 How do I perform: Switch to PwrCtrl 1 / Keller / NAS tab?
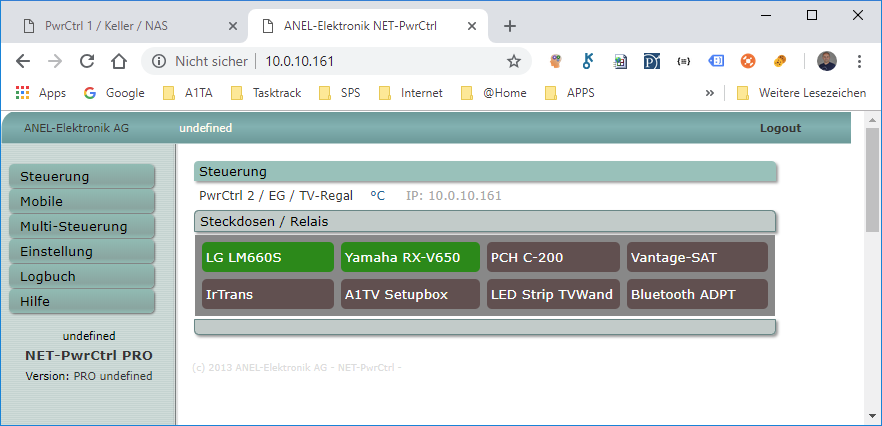pos(124,26)
